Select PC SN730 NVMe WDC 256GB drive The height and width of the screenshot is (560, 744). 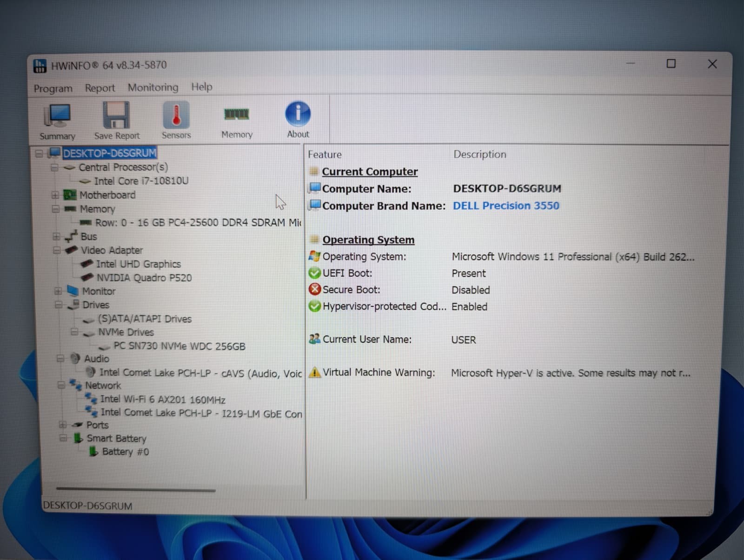[179, 346]
